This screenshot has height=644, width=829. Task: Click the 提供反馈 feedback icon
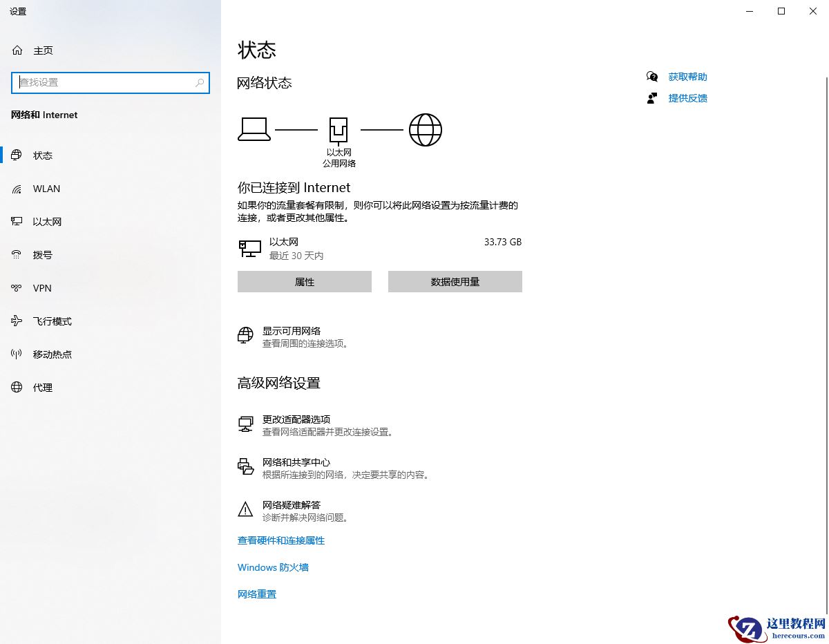point(652,98)
